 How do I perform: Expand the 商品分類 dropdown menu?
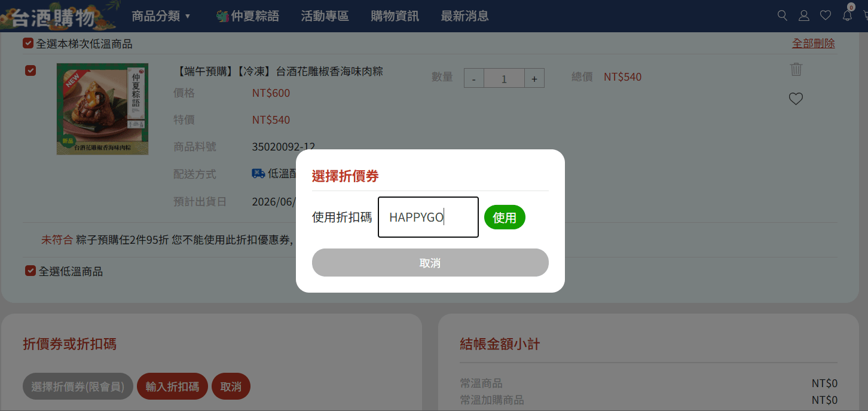click(x=161, y=16)
